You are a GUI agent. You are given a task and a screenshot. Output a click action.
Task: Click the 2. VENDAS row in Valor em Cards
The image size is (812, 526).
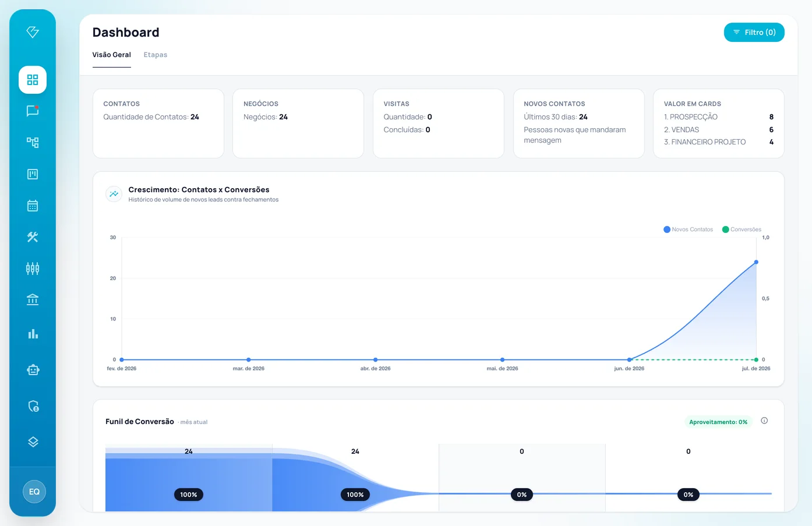(x=719, y=130)
